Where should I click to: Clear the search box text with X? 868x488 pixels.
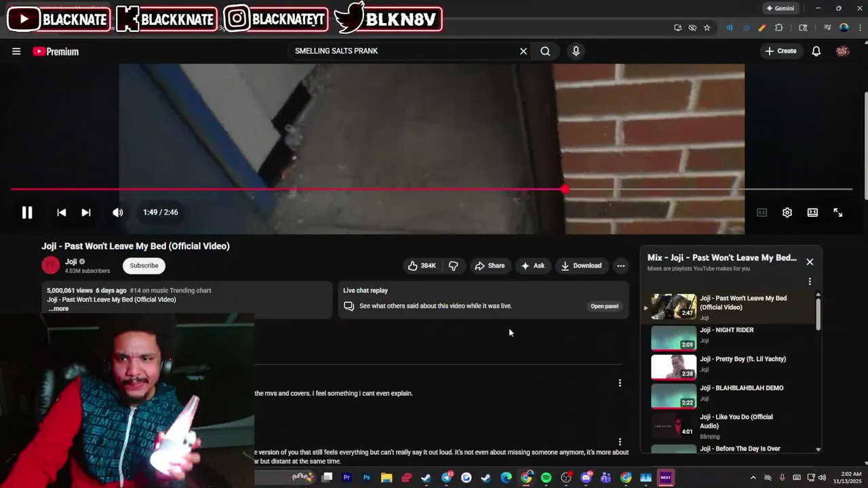(x=524, y=52)
